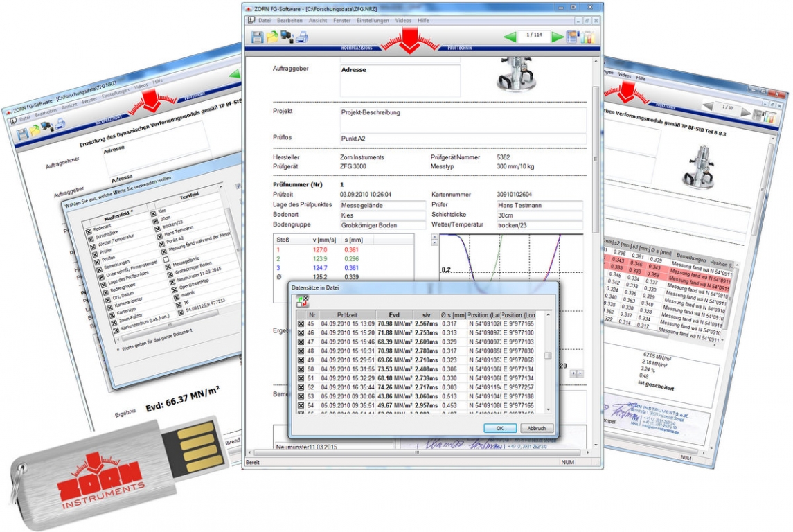Go to next record with green right arrow

click(x=558, y=37)
